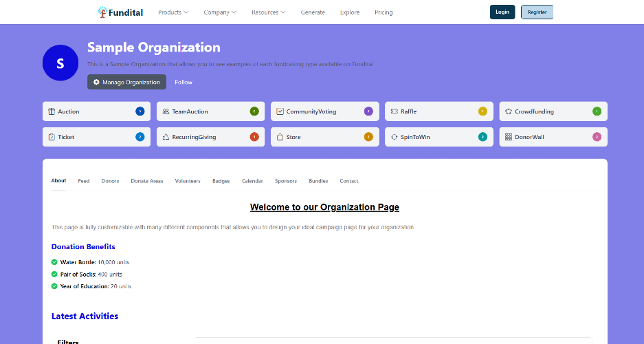644x344 pixels.
Task: Click the purple CommunityVoting count badge
Action: (368, 111)
